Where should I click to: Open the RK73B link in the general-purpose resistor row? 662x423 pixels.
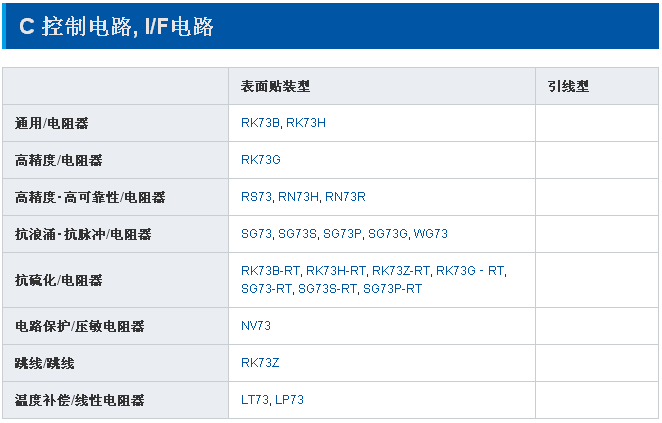(x=260, y=123)
